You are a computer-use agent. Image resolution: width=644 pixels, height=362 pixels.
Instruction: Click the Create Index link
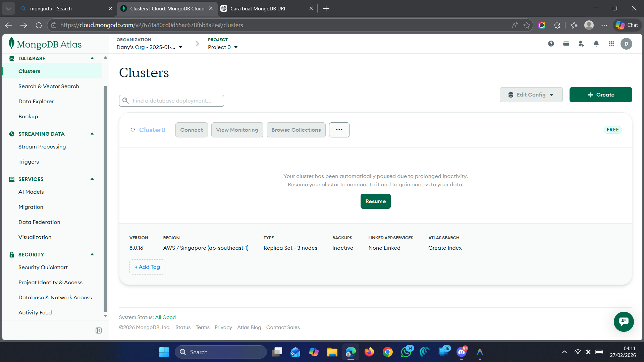pos(445,248)
